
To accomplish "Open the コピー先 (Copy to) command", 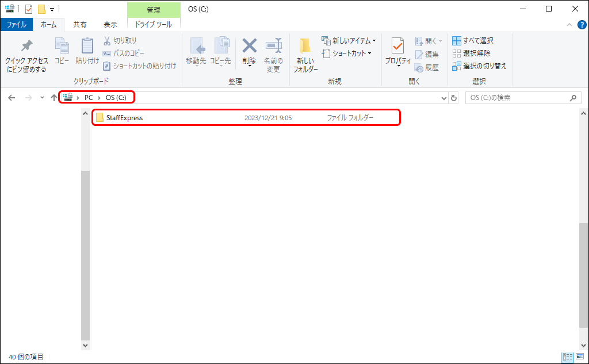I will tap(220, 52).
